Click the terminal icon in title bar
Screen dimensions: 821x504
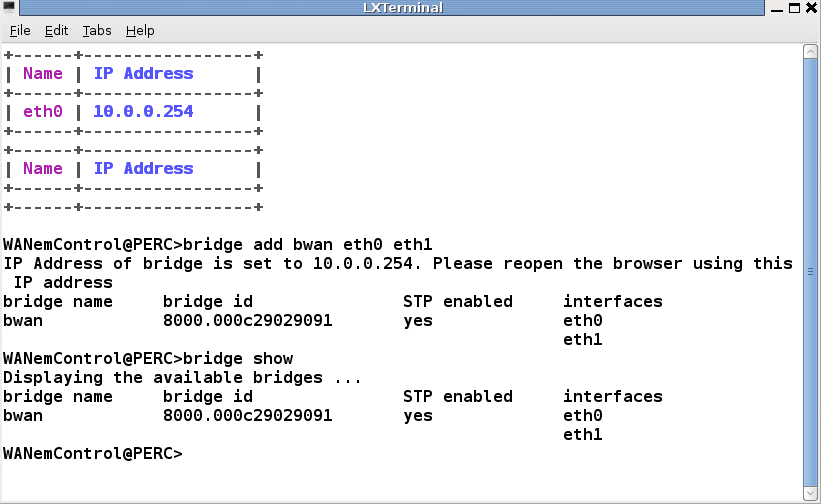tap(9, 7)
